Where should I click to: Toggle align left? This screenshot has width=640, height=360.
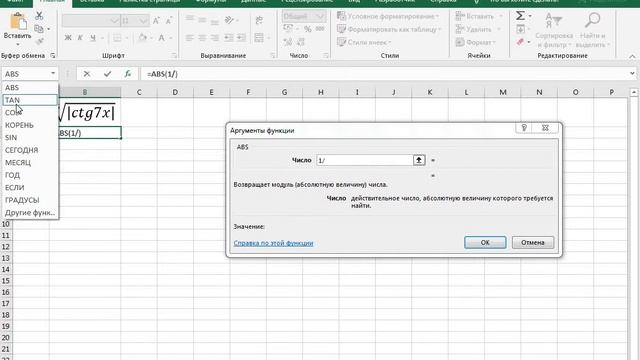(189, 38)
